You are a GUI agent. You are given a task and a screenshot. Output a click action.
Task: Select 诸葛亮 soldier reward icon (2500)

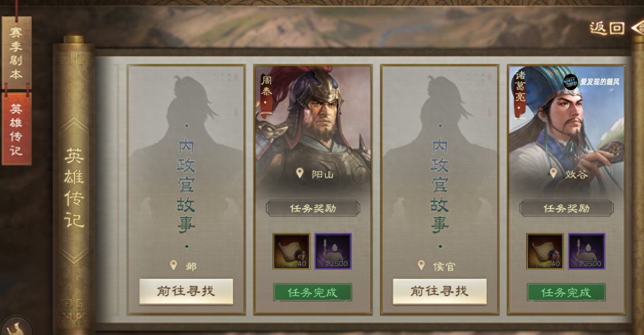pos(587,251)
